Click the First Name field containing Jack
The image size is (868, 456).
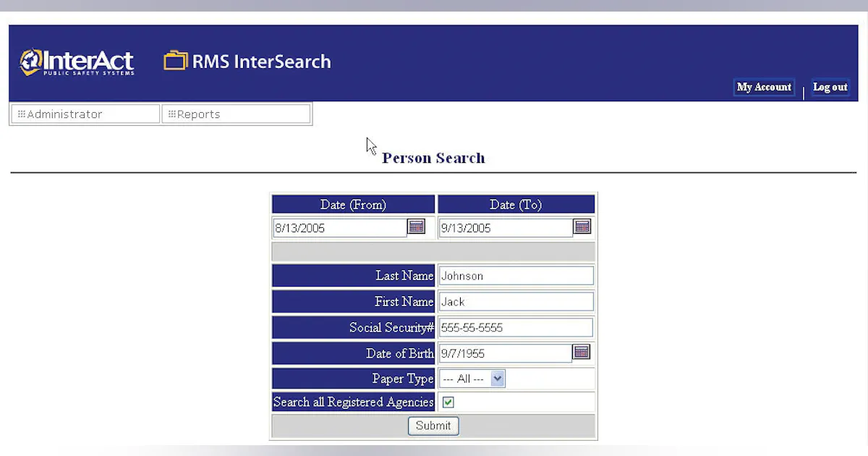(x=516, y=302)
